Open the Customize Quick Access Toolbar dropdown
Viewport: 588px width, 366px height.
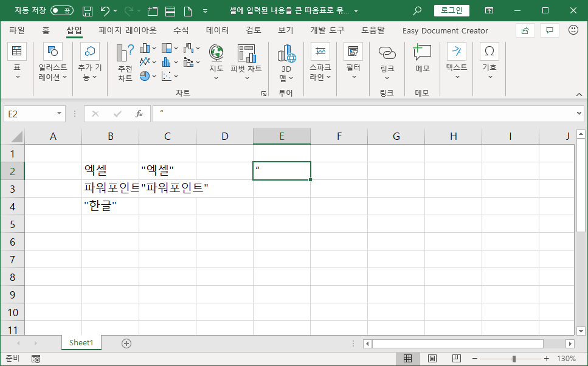point(205,11)
